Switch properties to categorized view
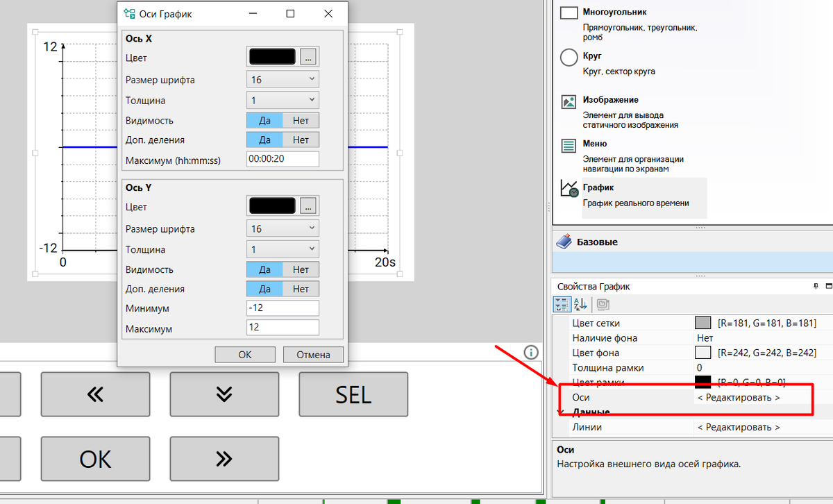The width and height of the screenshot is (833, 504). [562, 304]
